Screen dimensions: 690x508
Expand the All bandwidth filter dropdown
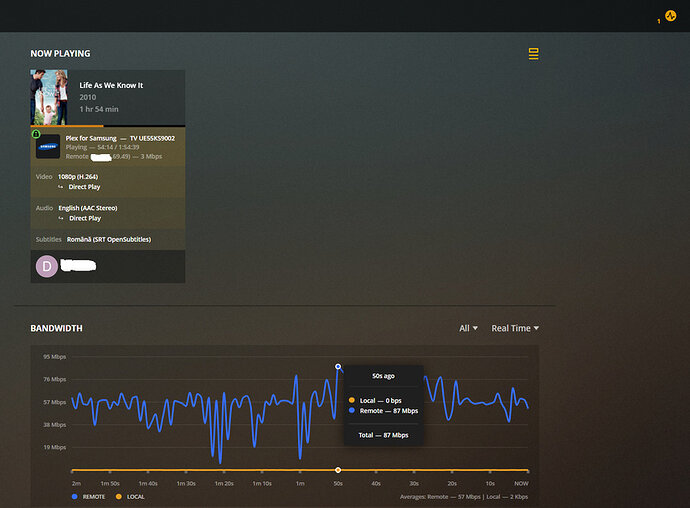(x=468, y=328)
